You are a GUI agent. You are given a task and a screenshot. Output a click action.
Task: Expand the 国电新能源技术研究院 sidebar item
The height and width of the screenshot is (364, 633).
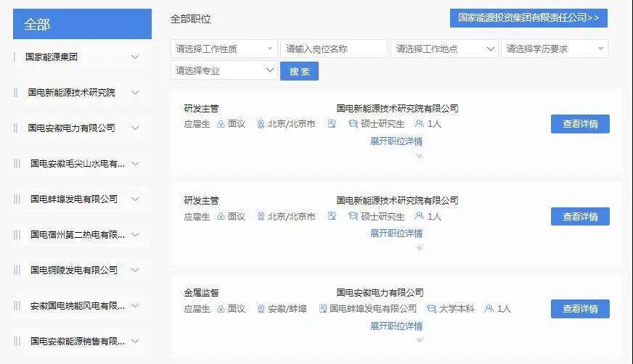point(135,93)
